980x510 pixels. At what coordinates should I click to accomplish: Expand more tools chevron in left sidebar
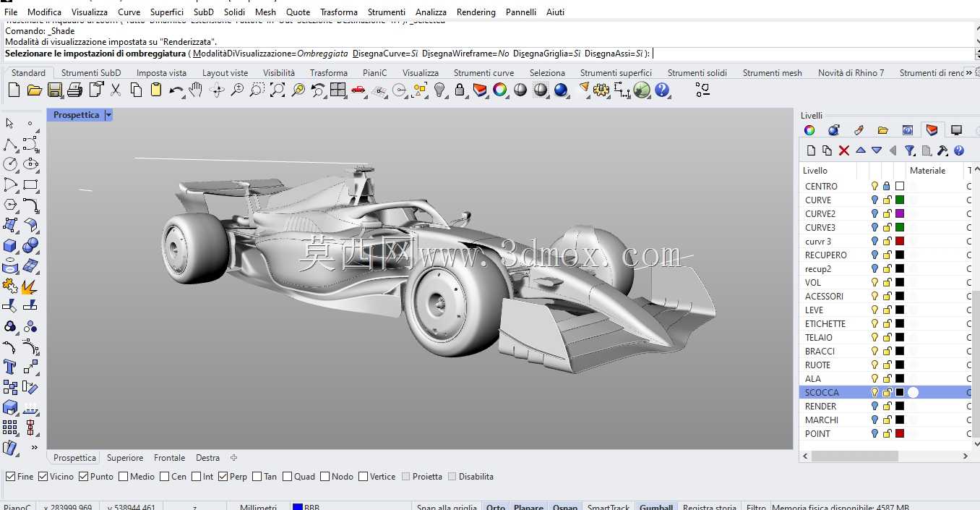click(34, 447)
